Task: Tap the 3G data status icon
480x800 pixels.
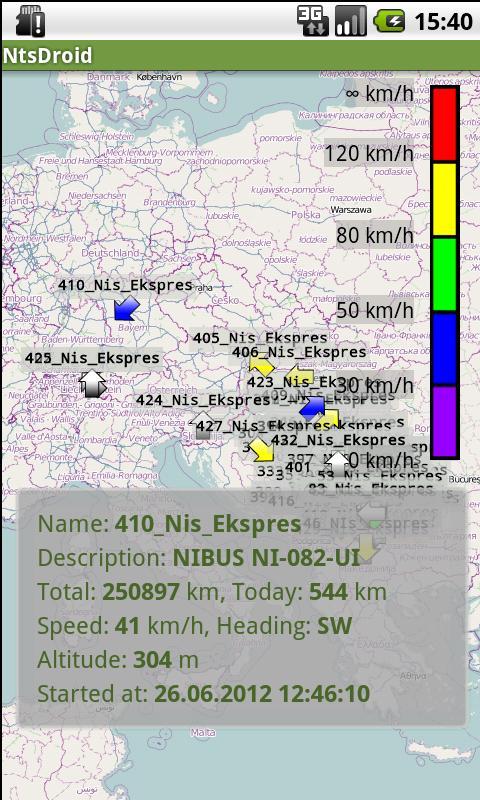Action: pos(313,21)
